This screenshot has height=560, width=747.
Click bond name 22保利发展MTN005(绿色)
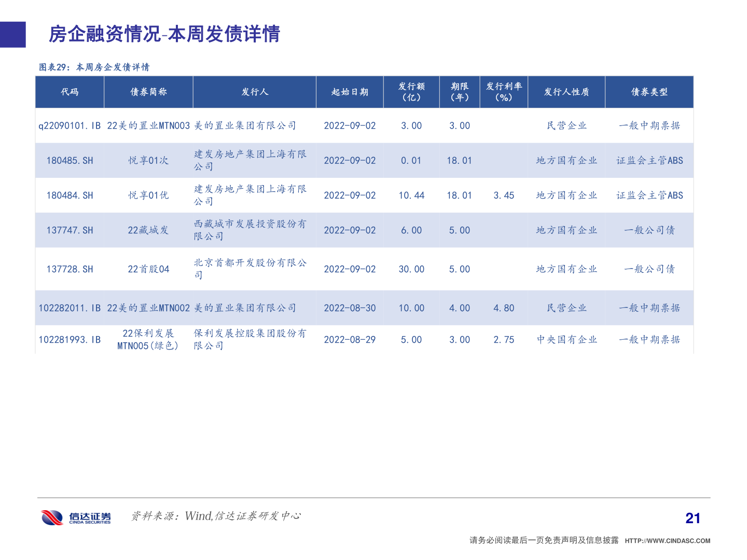[x=148, y=340]
